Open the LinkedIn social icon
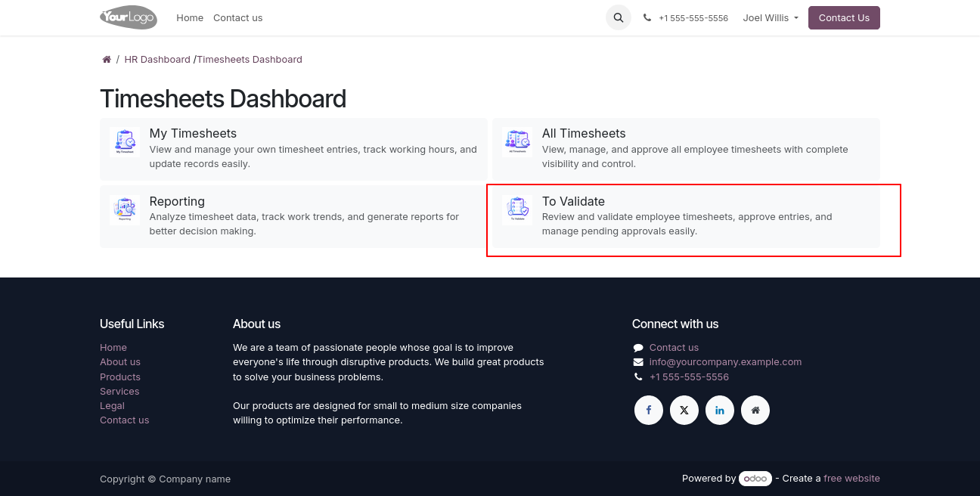 point(720,411)
